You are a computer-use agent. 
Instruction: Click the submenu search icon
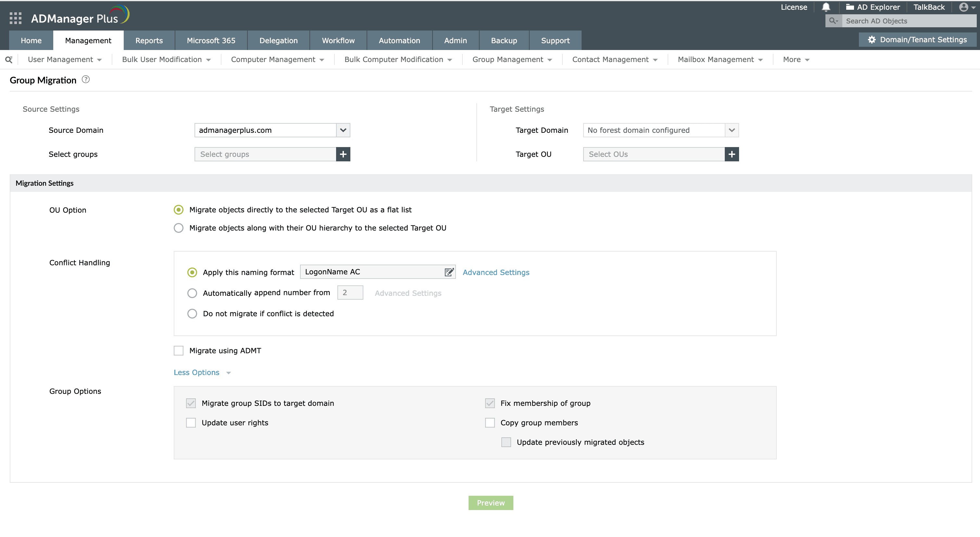coord(8,60)
